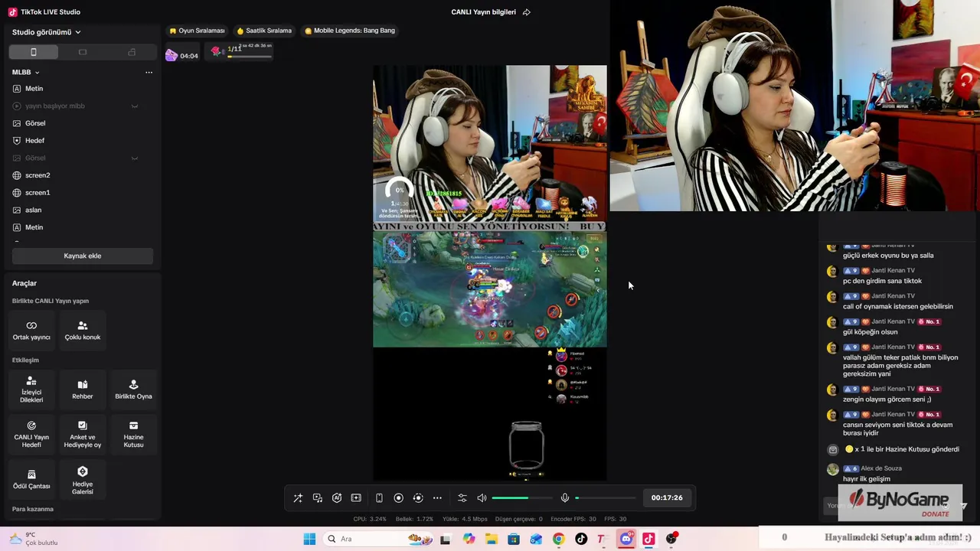
Task: Open Discord from taskbar
Action: point(626,539)
